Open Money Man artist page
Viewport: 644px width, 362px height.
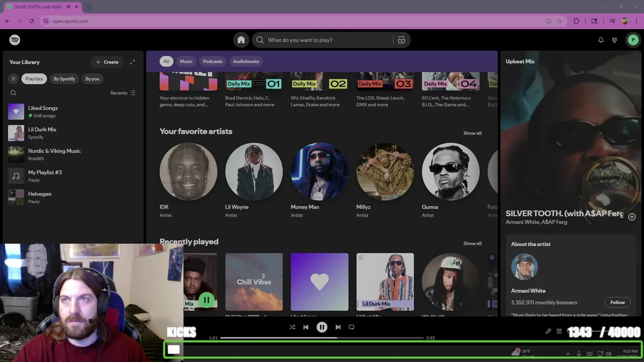pyautogui.click(x=319, y=180)
